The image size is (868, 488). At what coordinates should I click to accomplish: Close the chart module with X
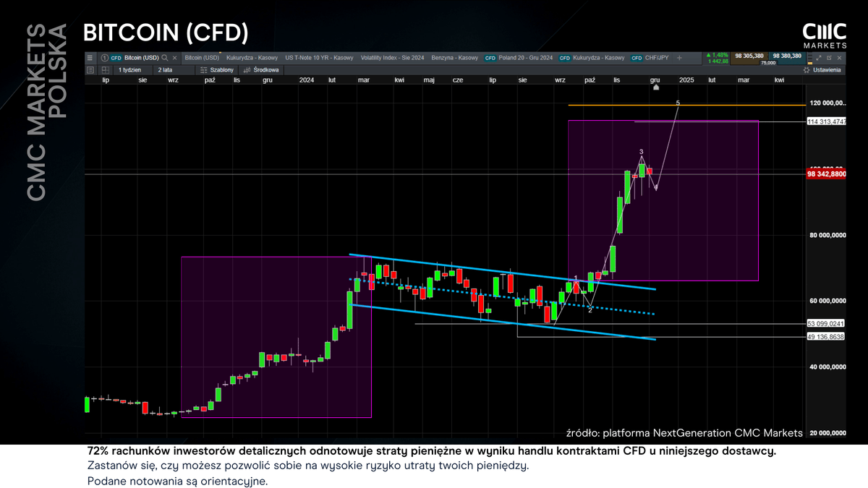click(839, 58)
